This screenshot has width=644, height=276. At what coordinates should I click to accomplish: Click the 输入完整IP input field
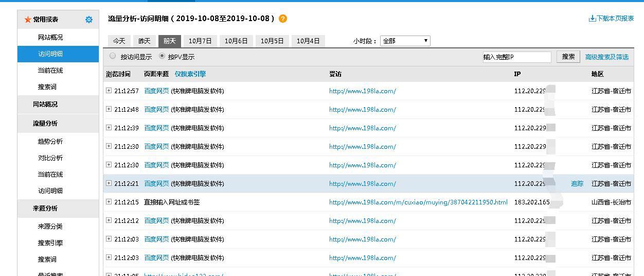tap(516, 57)
